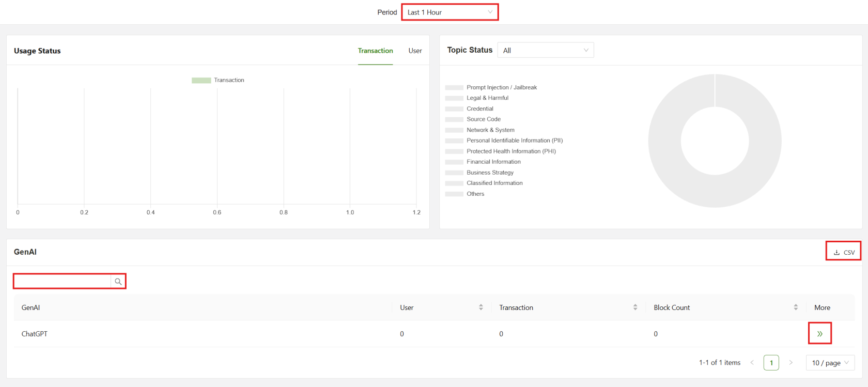The image size is (868, 387).
Task: Download the GenAI list as CSV
Action: click(844, 252)
